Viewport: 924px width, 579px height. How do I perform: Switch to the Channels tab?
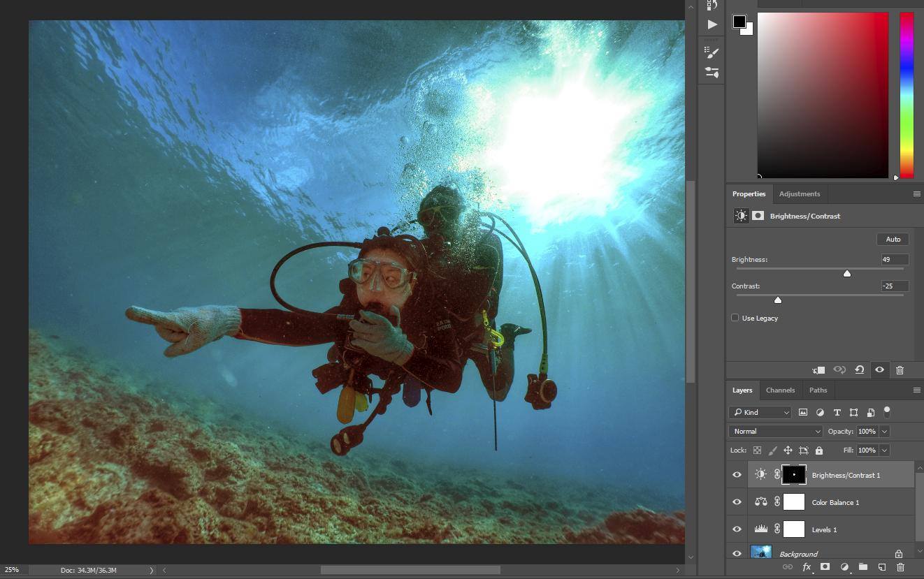(x=780, y=390)
